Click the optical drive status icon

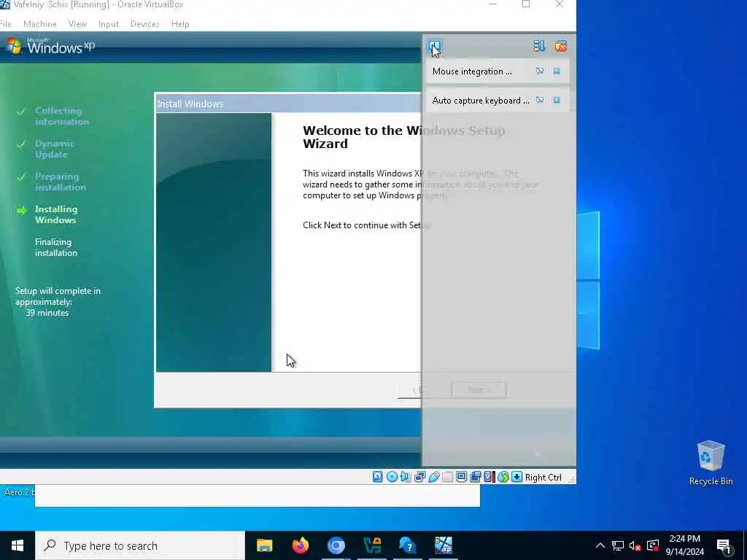coord(392,477)
